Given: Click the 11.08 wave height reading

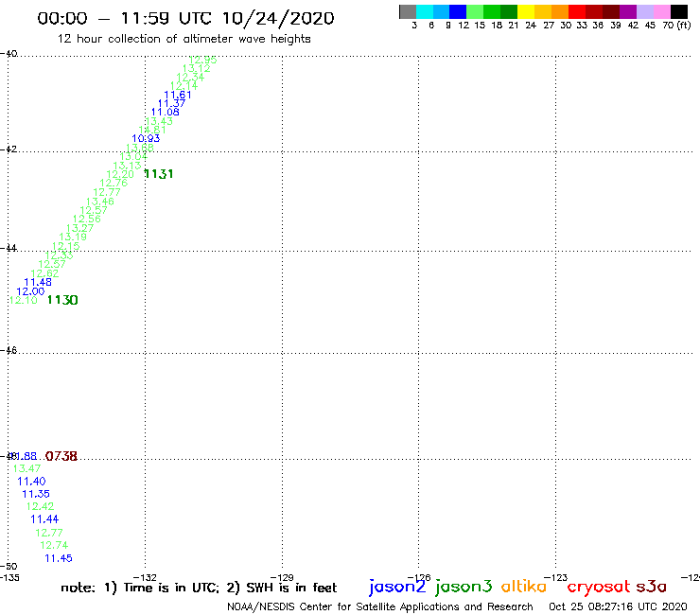Looking at the screenshot, I should (x=166, y=112).
